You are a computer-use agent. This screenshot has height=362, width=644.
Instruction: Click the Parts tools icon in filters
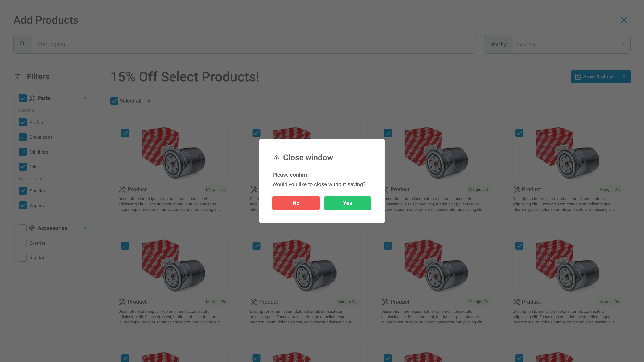[x=32, y=98]
